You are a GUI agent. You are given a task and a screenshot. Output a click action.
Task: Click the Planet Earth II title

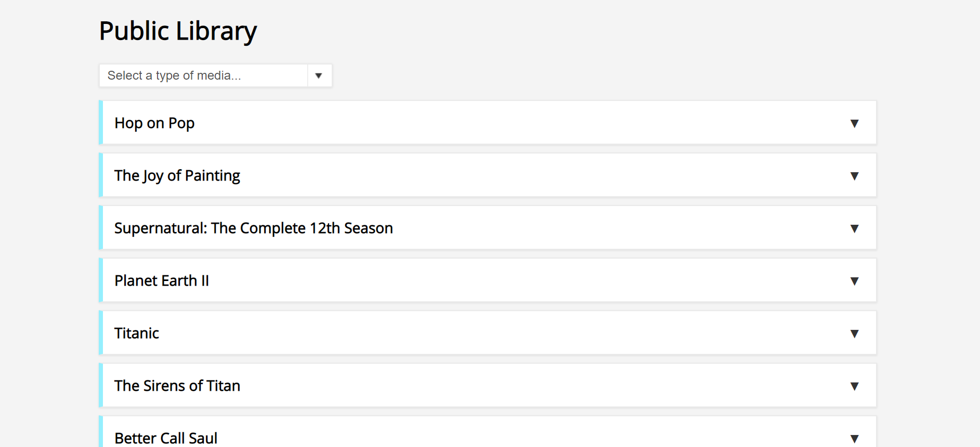[161, 281]
